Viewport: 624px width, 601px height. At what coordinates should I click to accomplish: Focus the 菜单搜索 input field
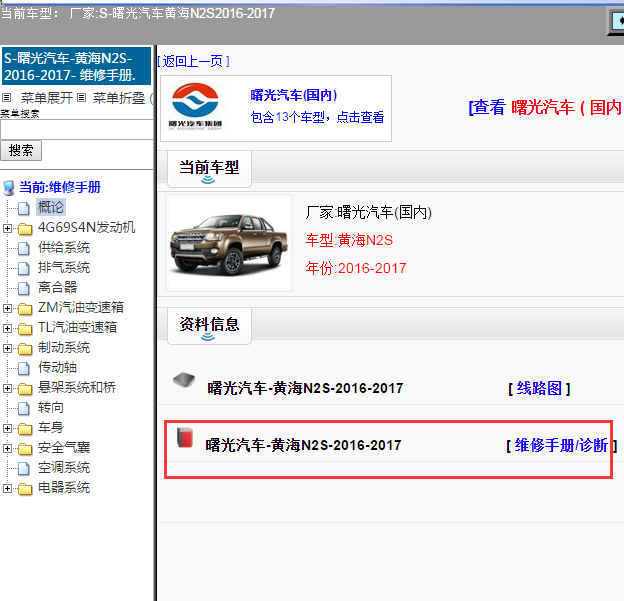tap(76, 130)
